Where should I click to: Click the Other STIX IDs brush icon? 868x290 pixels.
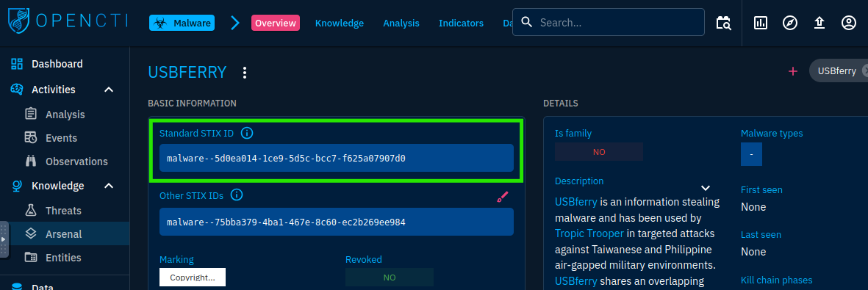[502, 197]
